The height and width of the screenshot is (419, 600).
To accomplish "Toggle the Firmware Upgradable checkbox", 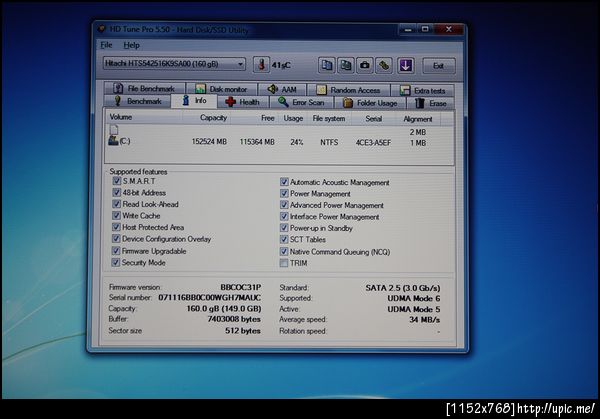I will (116, 251).
